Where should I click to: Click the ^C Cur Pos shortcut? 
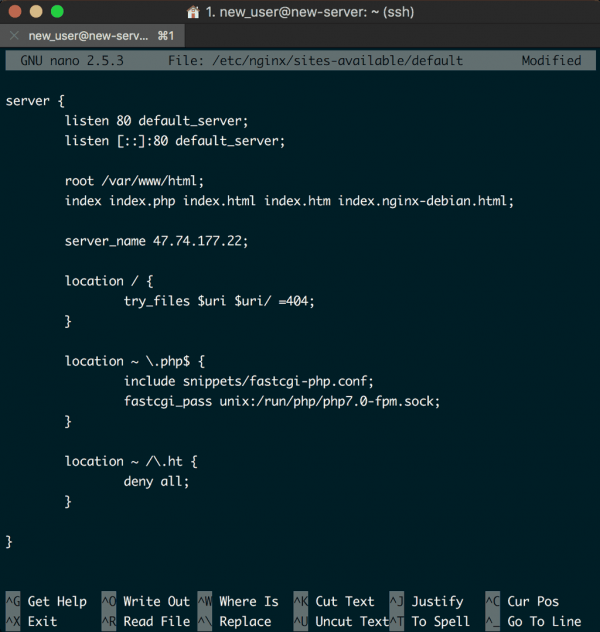[x=522, y=601]
